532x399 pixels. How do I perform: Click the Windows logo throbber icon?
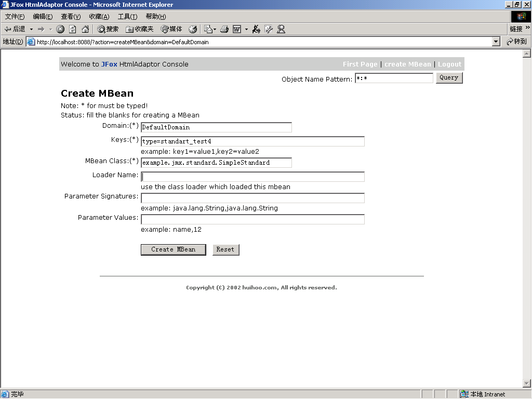521,17
